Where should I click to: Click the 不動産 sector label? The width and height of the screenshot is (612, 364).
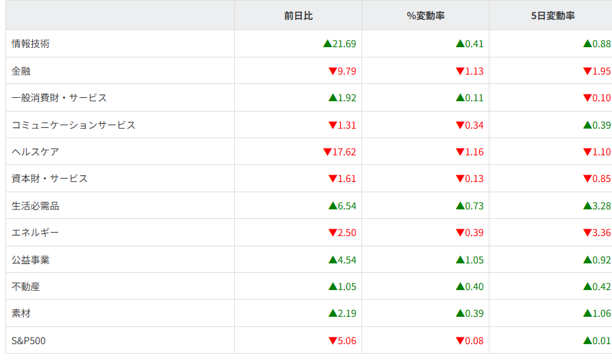pos(26,287)
